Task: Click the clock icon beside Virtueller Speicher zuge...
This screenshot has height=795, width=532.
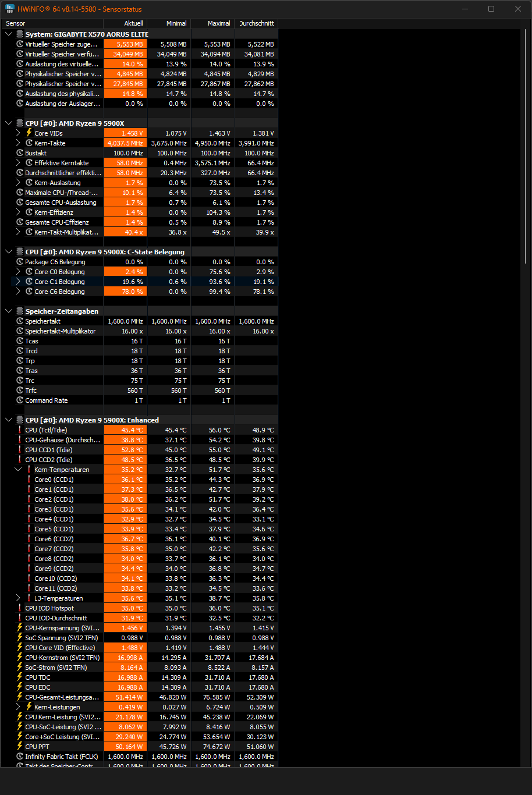Action: click(20, 44)
